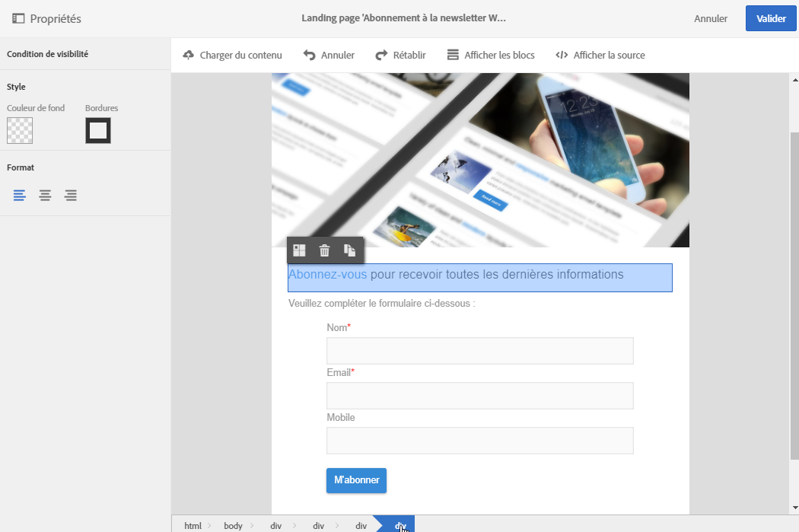This screenshot has width=799, height=532.
Task: Select the html breadcrumb item
Action: tap(193, 525)
